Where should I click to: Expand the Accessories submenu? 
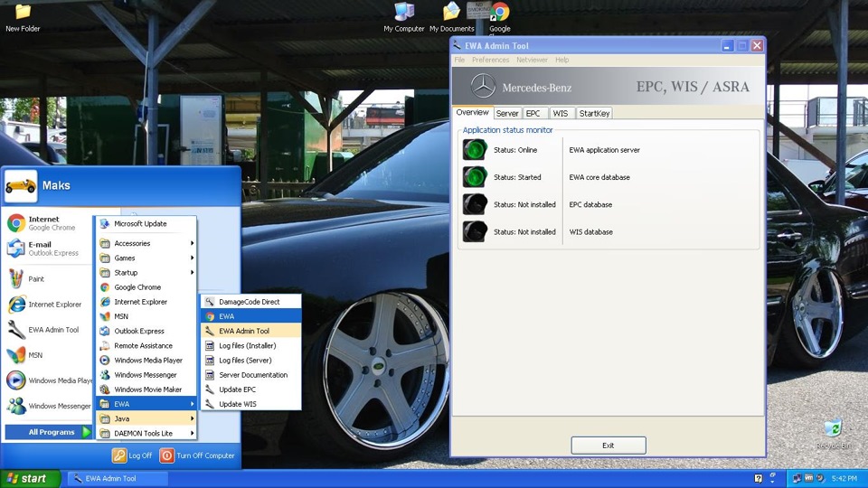coord(146,243)
